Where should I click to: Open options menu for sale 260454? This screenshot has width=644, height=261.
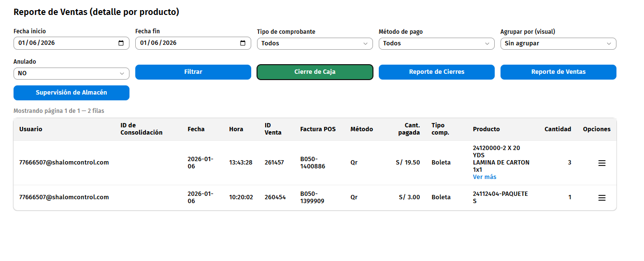[601, 198]
